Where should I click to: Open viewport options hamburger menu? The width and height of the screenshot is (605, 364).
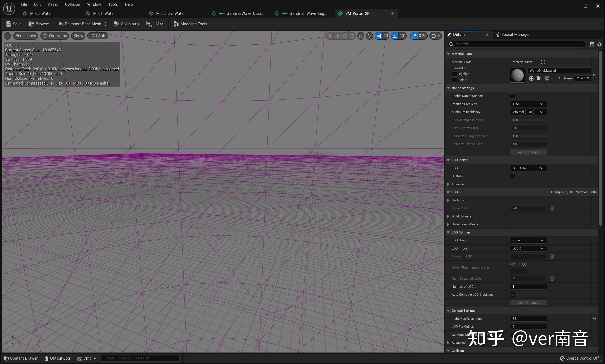pyautogui.click(x=7, y=36)
